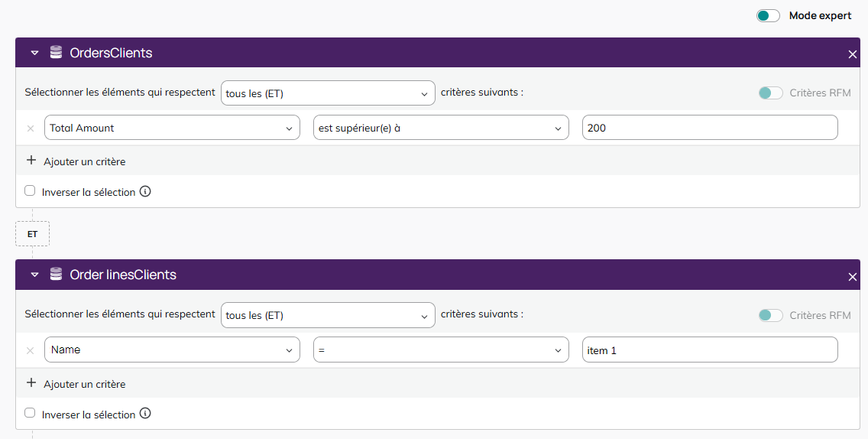Click the info icon in OrdersClients block
868x439 pixels.
coord(145,192)
